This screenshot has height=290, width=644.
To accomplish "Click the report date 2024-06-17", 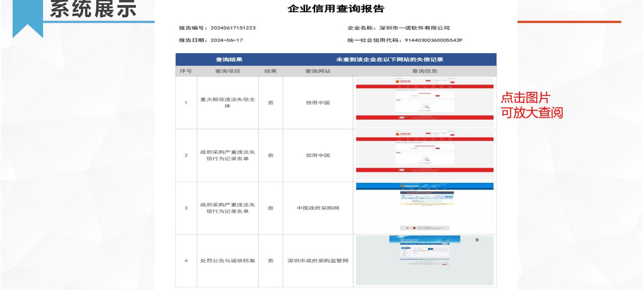I will pos(227,40).
